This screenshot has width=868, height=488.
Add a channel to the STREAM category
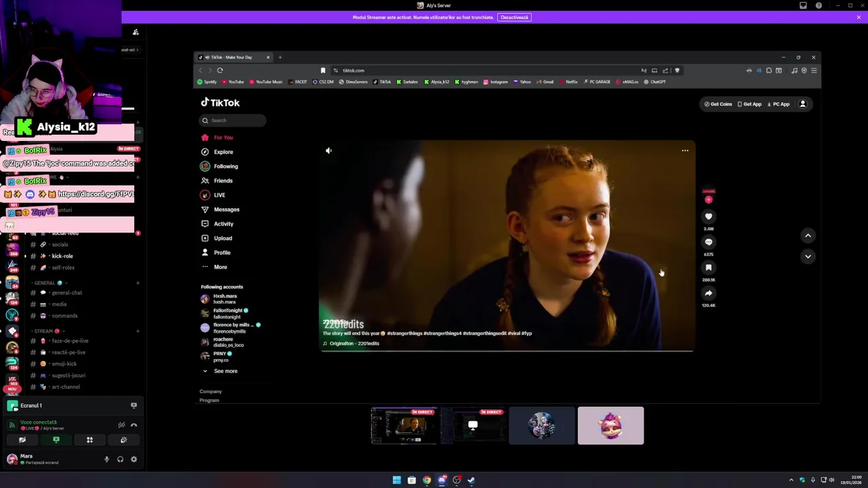138,331
